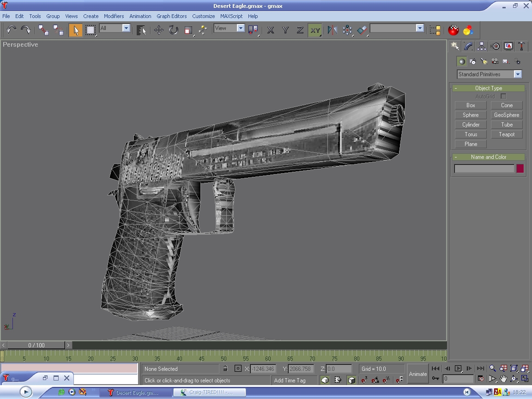Switch to the Utilities hammer panel tab
The height and width of the screenshot is (399, 532).
pyautogui.click(x=521, y=46)
